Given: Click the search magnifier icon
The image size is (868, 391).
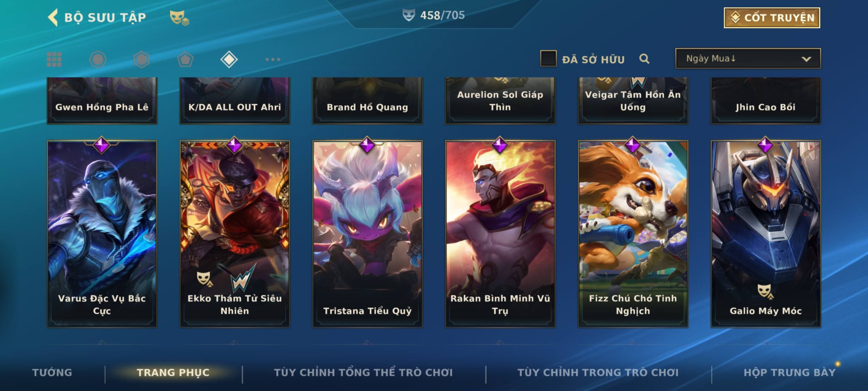Looking at the screenshot, I should (644, 59).
